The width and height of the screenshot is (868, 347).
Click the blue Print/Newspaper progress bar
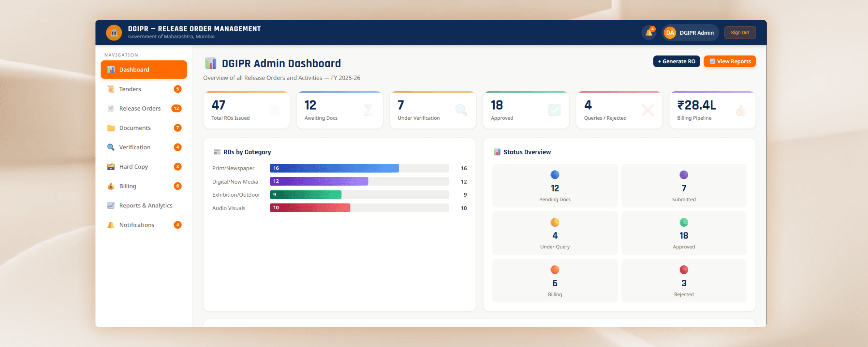click(334, 168)
